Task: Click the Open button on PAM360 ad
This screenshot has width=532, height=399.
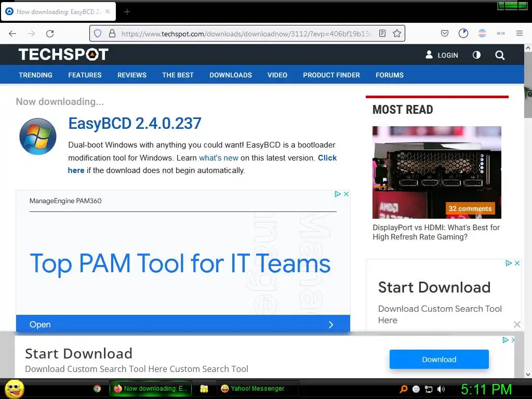Action: [183, 324]
